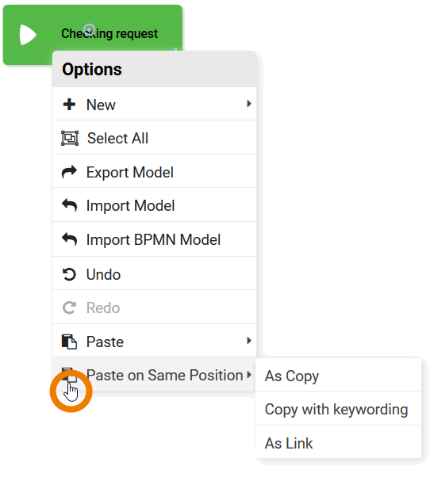Viewport: 430px width, 504px height.
Task: Click the Options menu header
Action: tap(154, 69)
